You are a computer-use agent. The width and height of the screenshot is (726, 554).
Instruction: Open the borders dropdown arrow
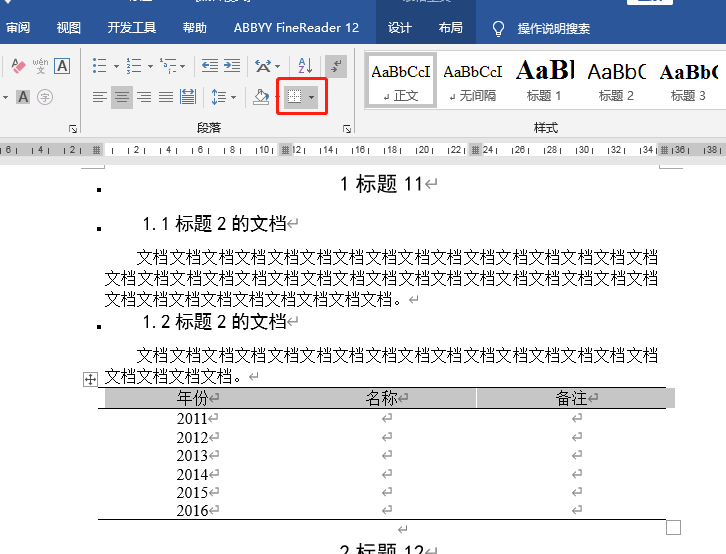coord(313,97)
